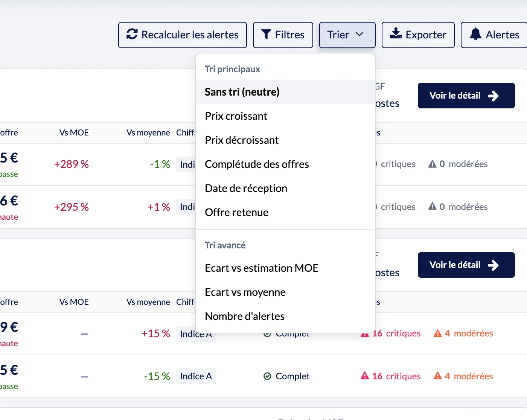Viewport: 527px width, 420px height.
Task: Click red critical icon in the -15 % row
Action: coord(365,376)
